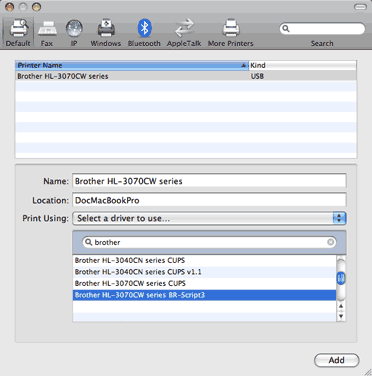Open More Printers toolbar icon

231,28
